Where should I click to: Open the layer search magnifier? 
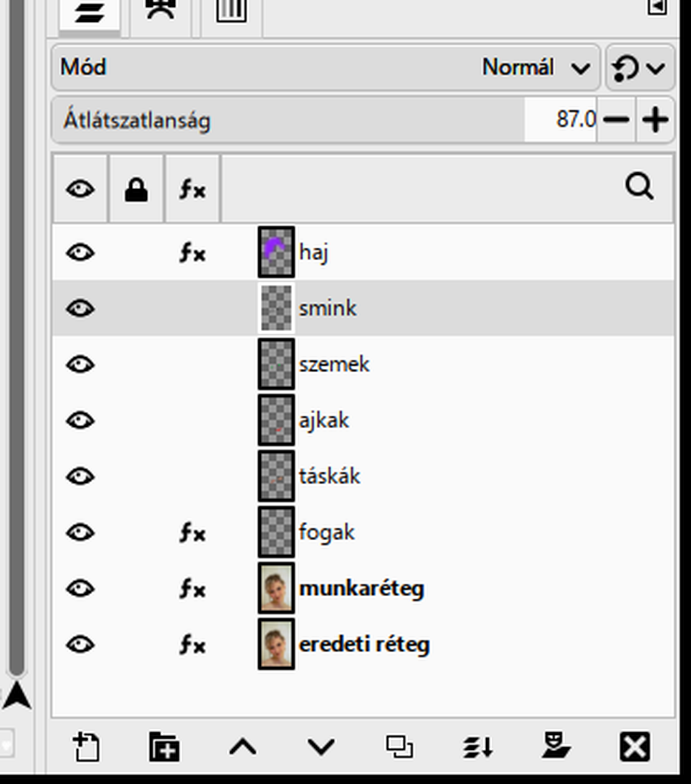(x=639, y=187)
